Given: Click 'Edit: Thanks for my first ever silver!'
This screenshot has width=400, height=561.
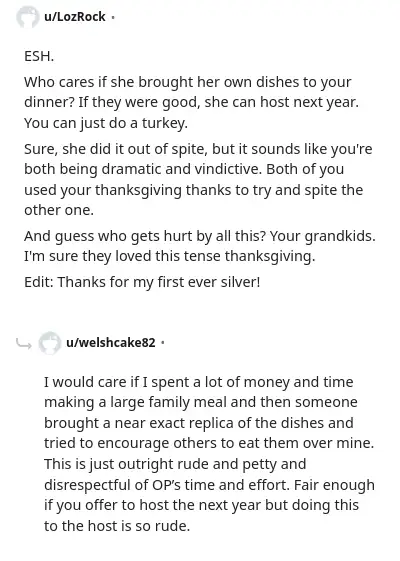Looking at the screenshot, I should point(142,282).
